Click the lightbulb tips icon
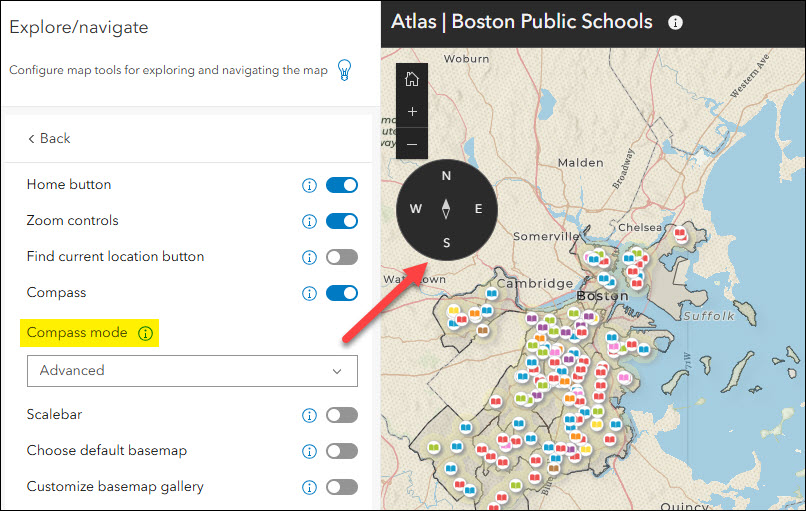Screen dimensions: 806x511 [344, 69]
